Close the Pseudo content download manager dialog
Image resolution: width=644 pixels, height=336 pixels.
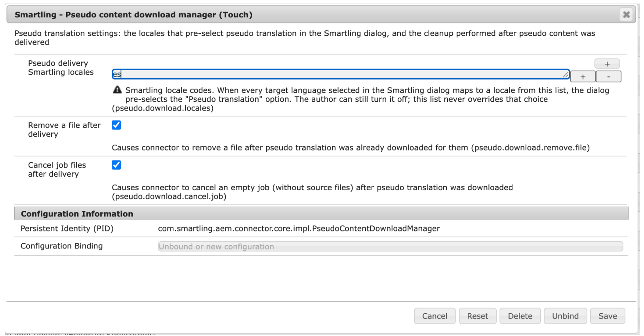(626, 15)
